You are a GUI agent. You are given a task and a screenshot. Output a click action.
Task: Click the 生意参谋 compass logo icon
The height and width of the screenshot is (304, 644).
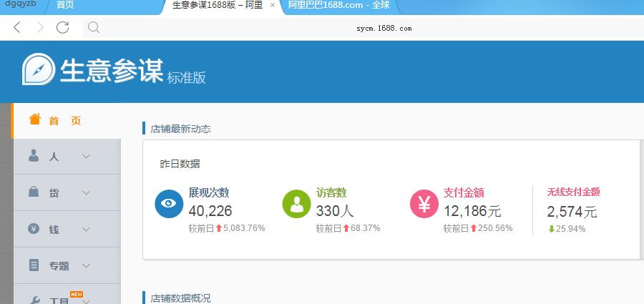click(39, 69)
